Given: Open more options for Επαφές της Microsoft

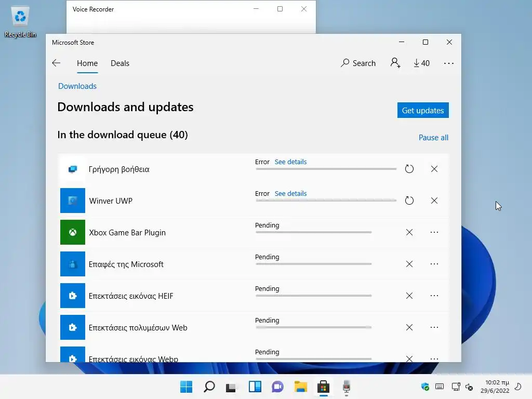Looking at the screenshot, I should pos(434,264).
